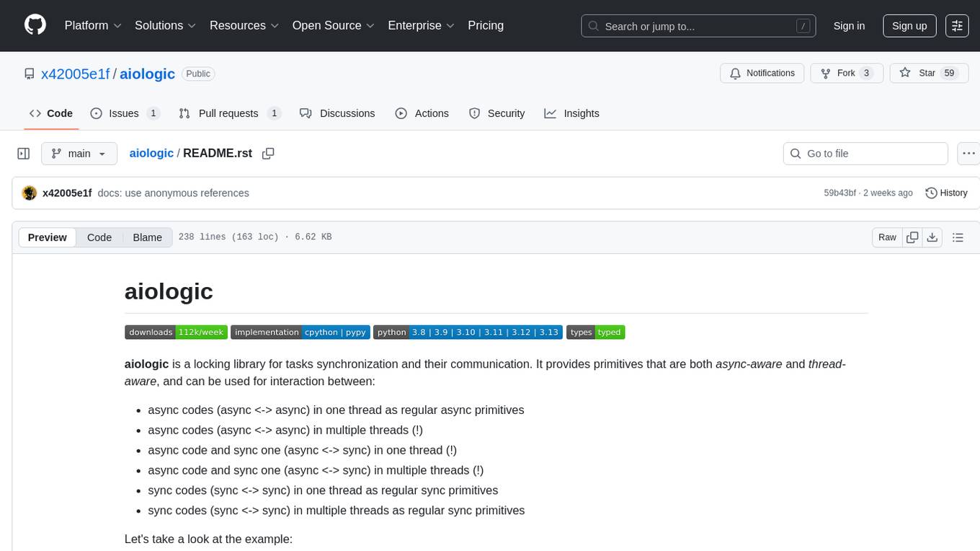This screenshot has width=980, height=551.
Task: Expand the Open Source menu
Action: click(x=334, y=25)
